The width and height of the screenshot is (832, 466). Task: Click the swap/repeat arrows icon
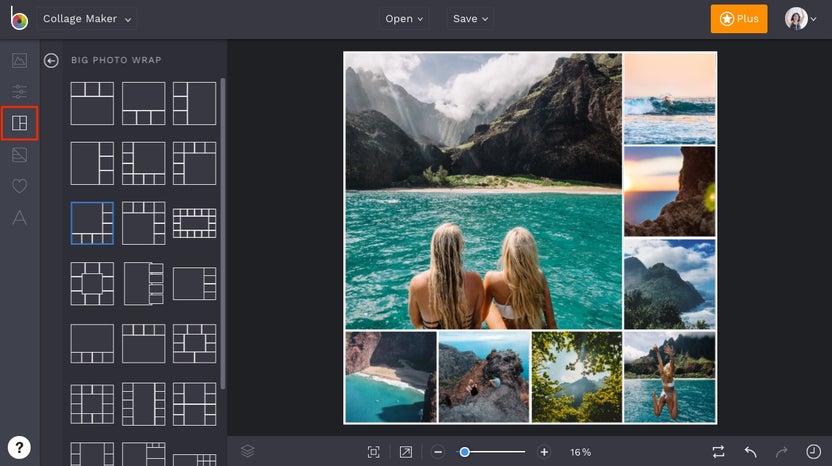[718, 452]
